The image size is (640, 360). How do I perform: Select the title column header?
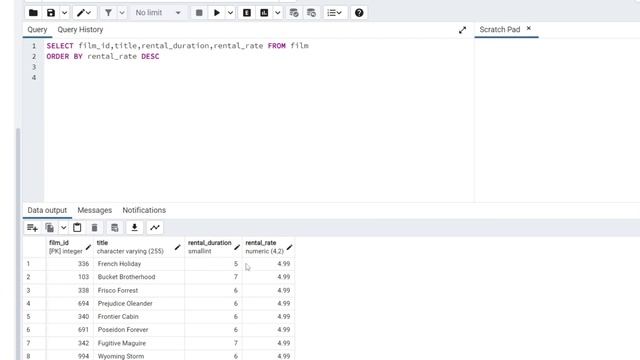pos(139,247)
